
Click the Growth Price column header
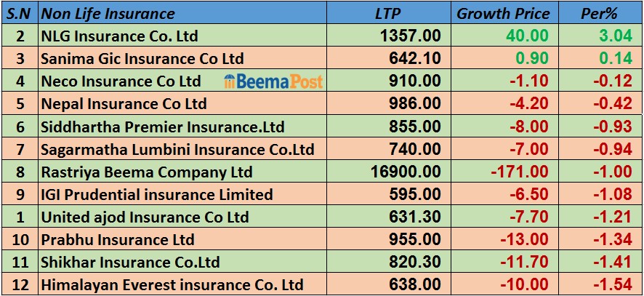pos(503,14)
